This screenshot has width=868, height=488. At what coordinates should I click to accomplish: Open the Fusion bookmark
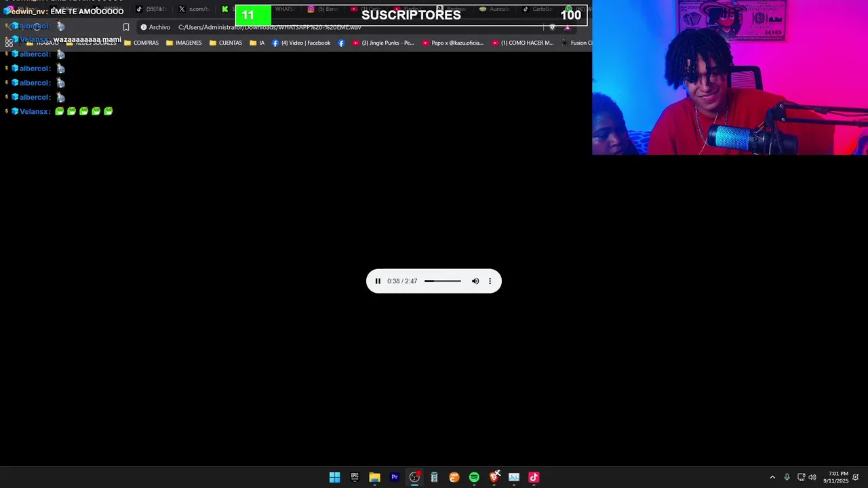[576, 43]
